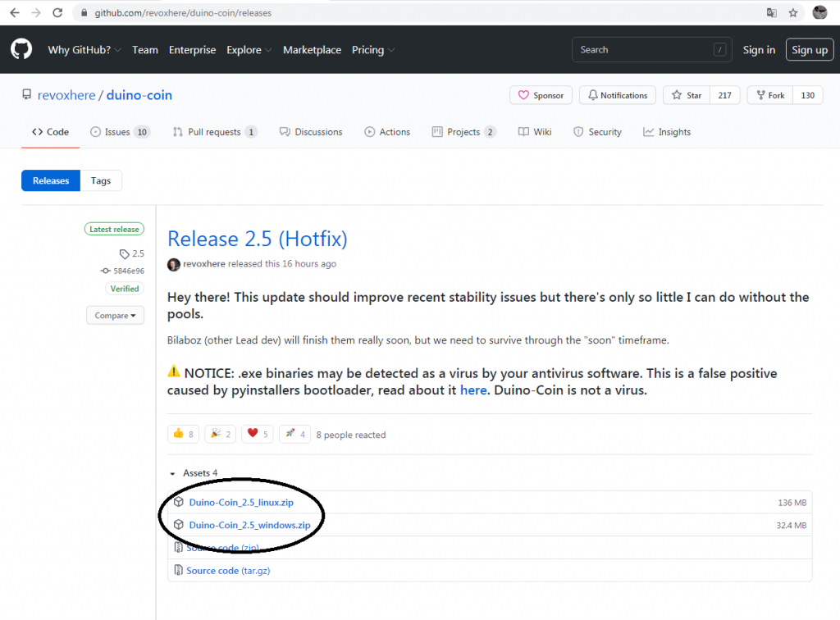Click the revoxhere author link
Viewport: 840px width, 620px height.
tap(204, 264)
